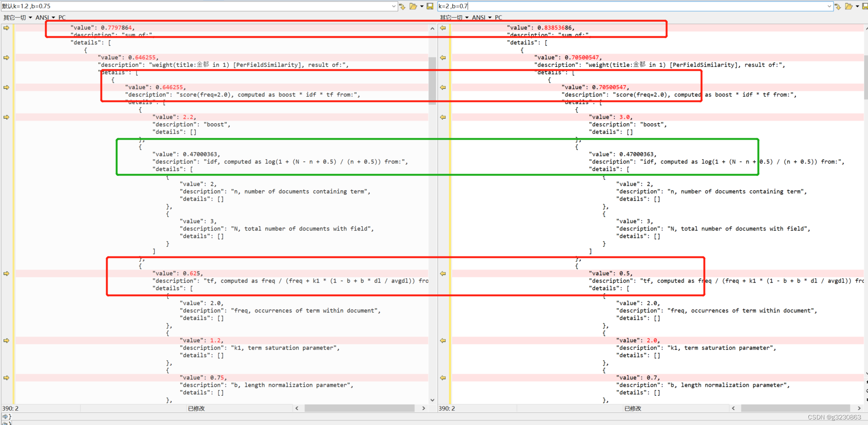The width and height of the screenshot is (868, 425).
Task: Click right status bar 已修改 label
Action: [x=632, y=408]
